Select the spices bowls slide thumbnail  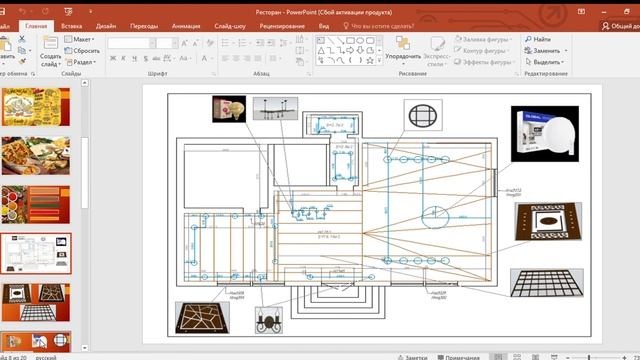[36, 204]
